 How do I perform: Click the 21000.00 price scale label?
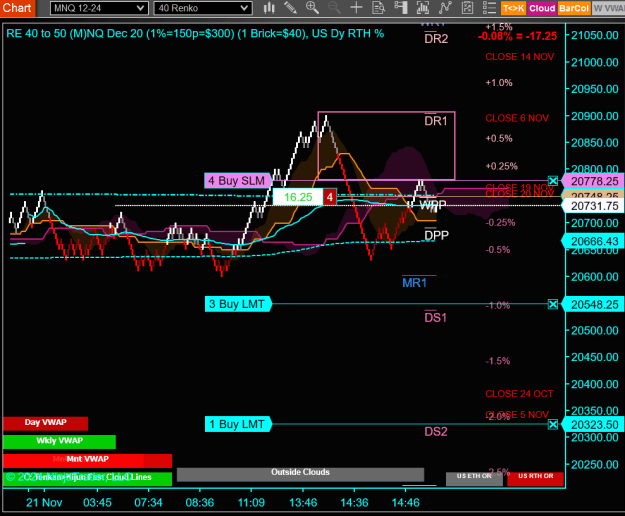pyautogui.click(x=595, y=62)
